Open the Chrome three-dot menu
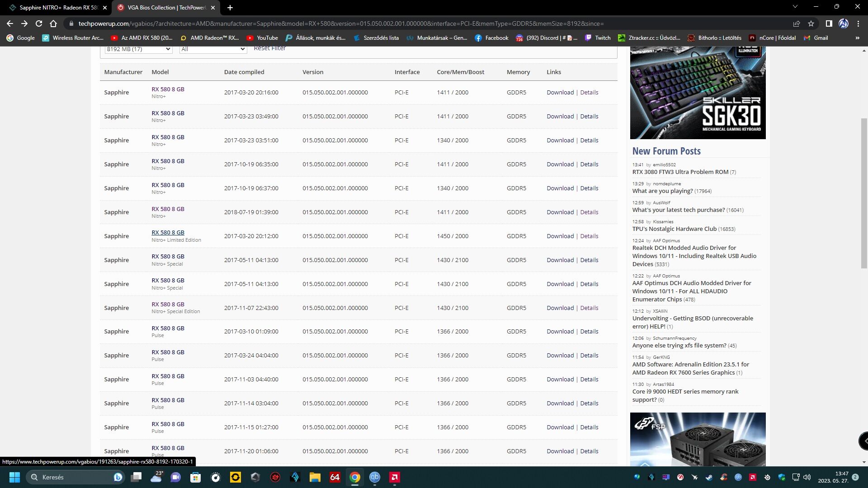The width and height of the screenshot is (868, 488). point(858,23)
